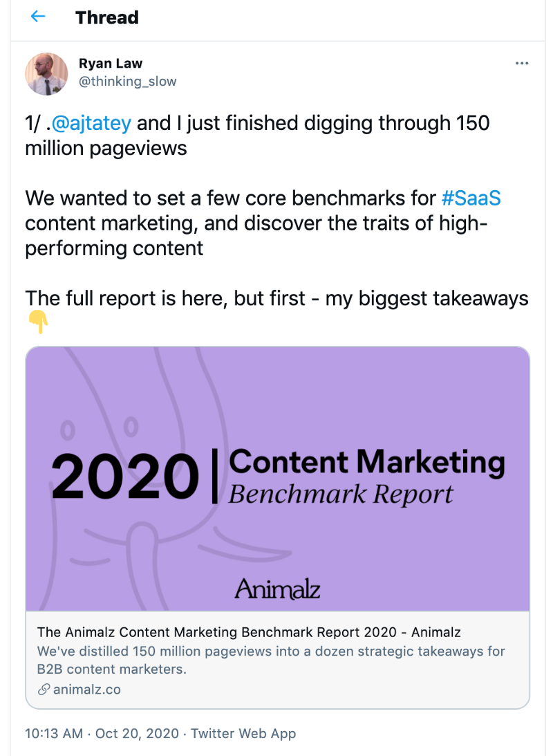Click the Animalz logo on card image
This screenshot has width=553, height=756.
(x=277, y=589)
